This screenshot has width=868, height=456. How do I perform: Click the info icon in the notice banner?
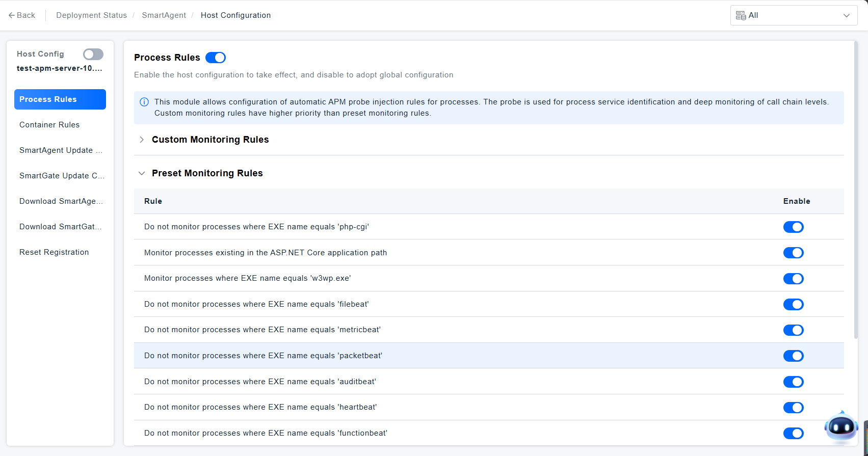144,102
